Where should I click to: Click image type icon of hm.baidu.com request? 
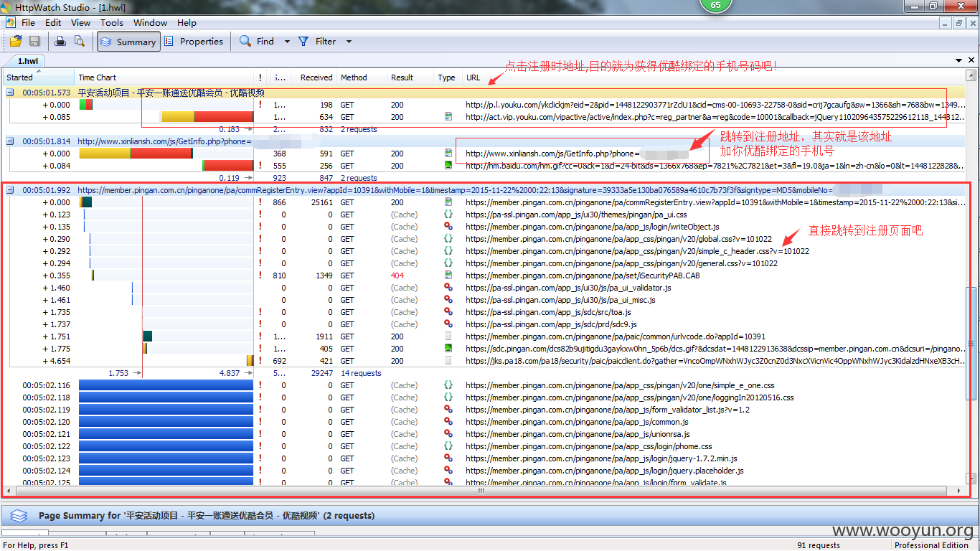448,166
